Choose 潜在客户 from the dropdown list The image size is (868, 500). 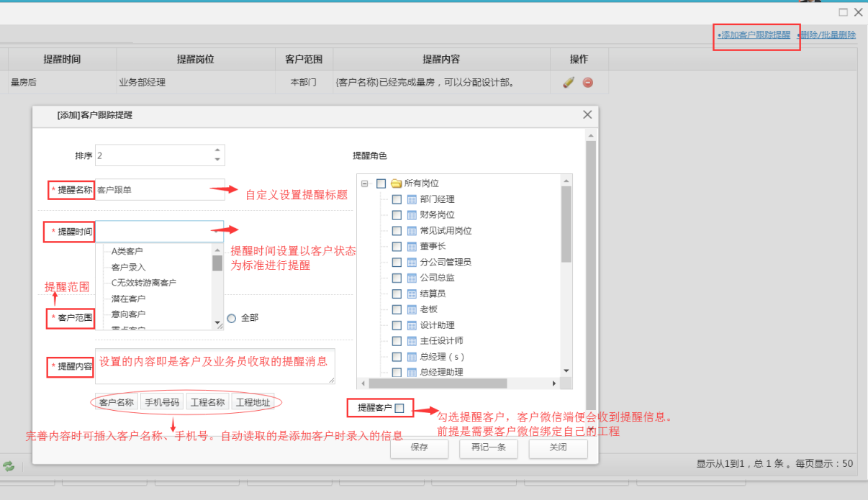point(129,299)
